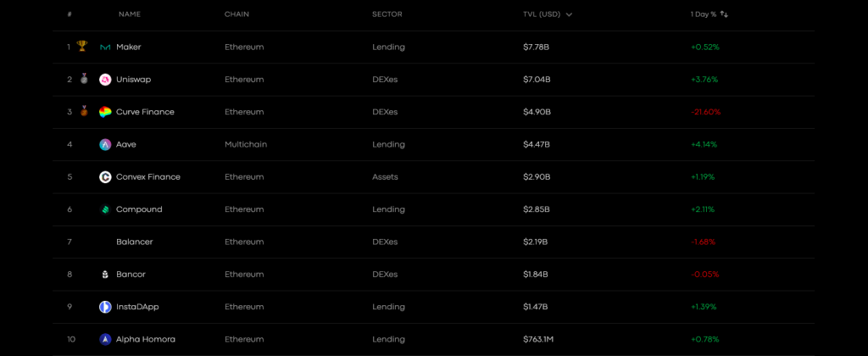Click the silver medal rank icon
The height and width of the screenshot is (356, 868).
point(82,80)
